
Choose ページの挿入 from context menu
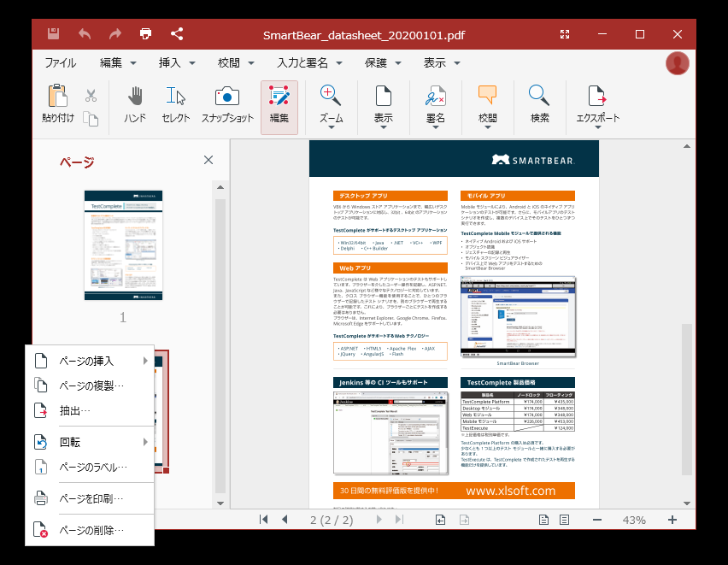pos(90,361)
